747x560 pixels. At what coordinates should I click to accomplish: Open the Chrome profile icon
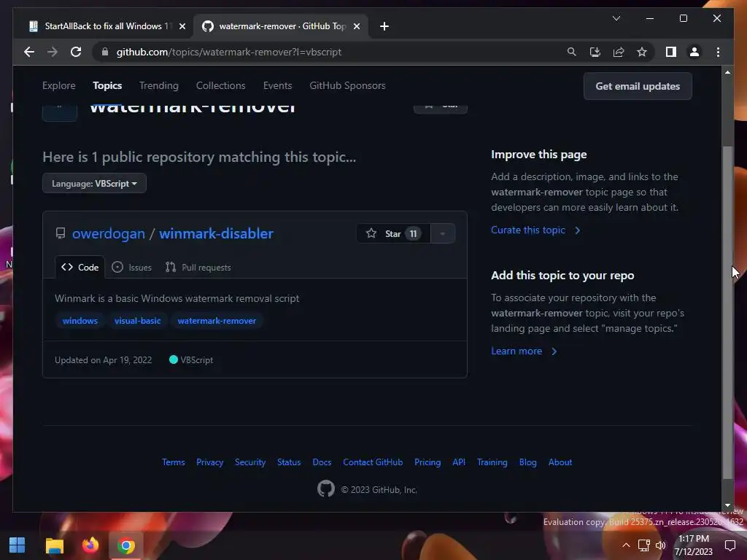(694, 52)
